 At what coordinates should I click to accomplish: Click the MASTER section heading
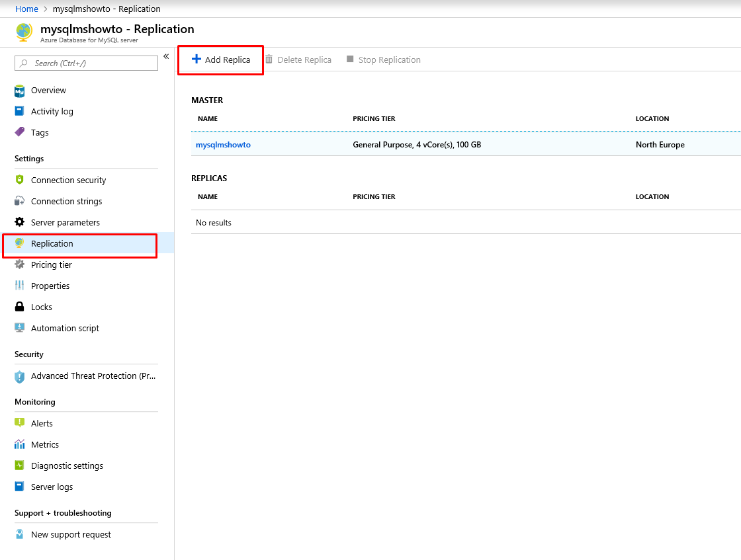207,100
